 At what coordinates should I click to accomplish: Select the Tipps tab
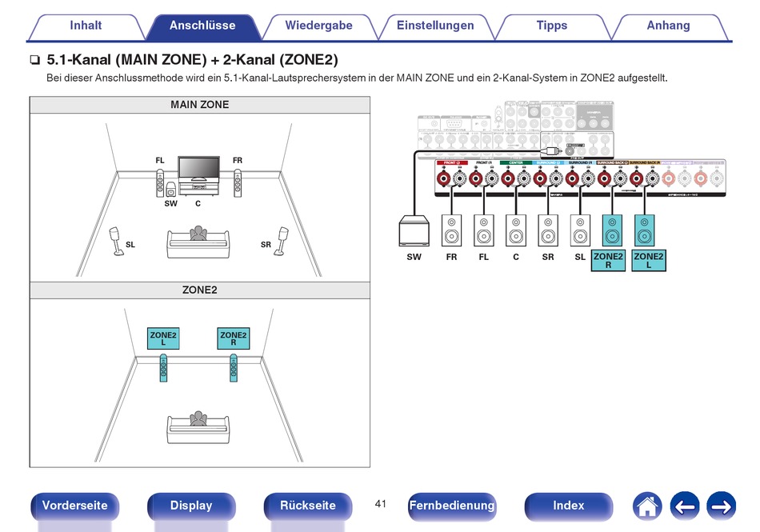[x=551, y=26]
